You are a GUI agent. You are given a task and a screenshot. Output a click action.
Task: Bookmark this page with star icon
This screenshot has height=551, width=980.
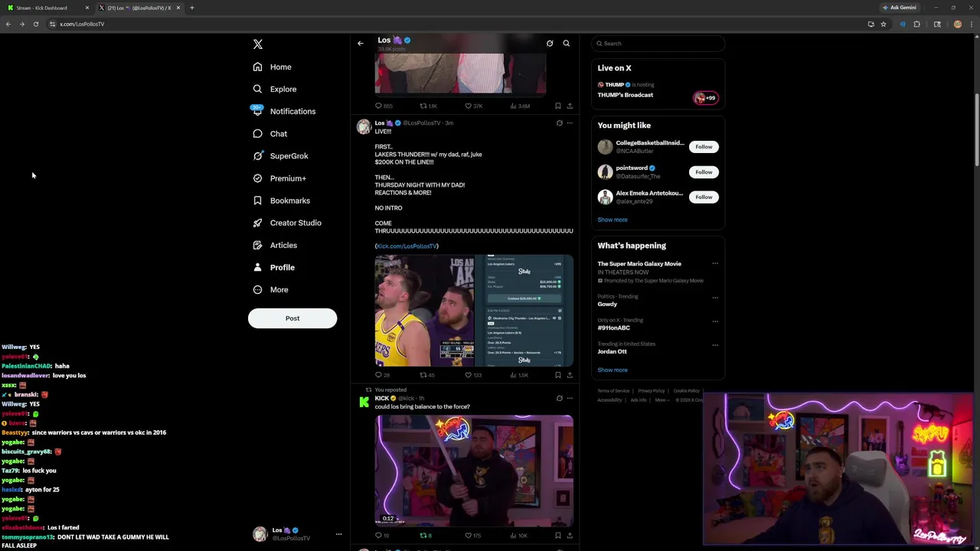tap(884, 24)
